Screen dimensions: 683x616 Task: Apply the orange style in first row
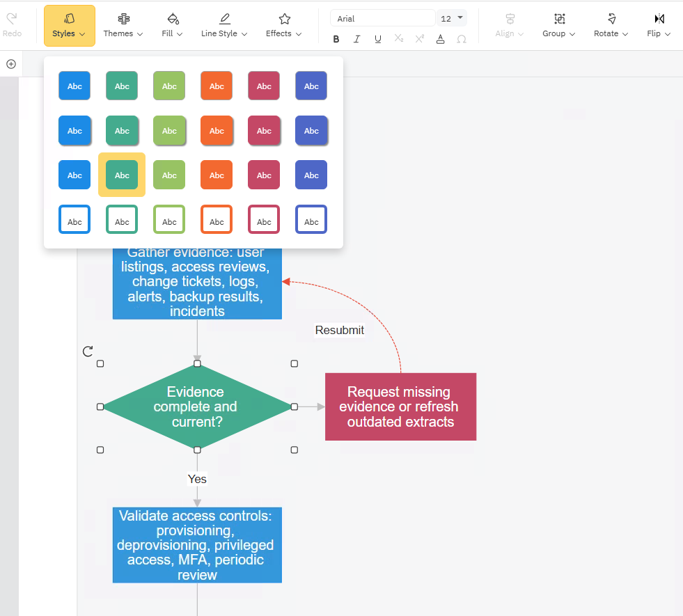pos(217,86)
